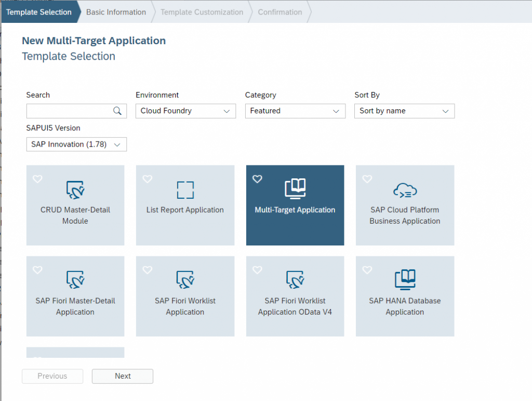Select the SAP Fiori Master-Detail Application label
The height and width of the screenshot is (401, 532).
pyautogui.click(x=75, y=306)
